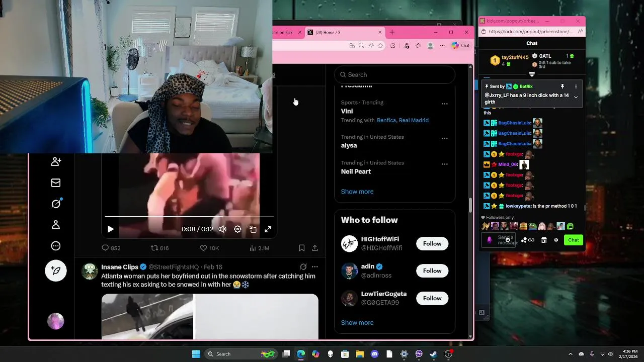Click the video progress bar at 0:08
The image size is (644, 362).
(189, 217)
